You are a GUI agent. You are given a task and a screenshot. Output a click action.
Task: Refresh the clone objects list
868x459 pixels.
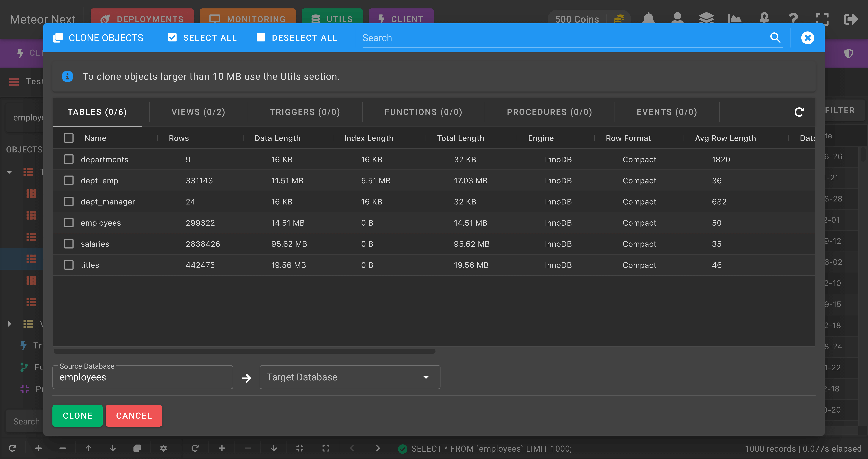point(799,112)
